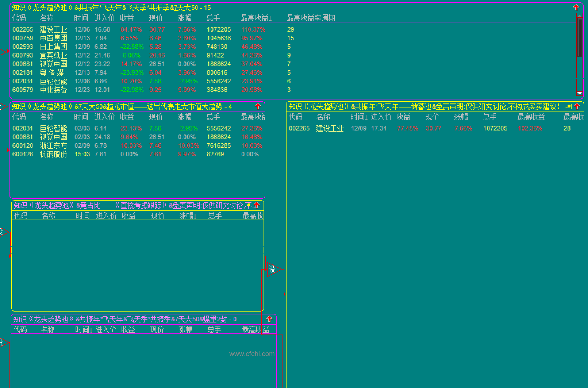Click scroll-down arrow of top panel scrollbar

tap(579, 93)
